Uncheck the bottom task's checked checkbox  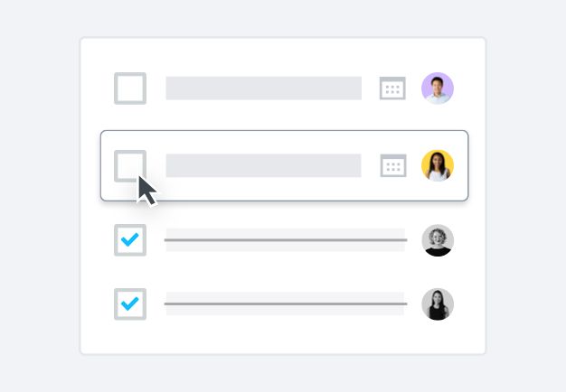[x=130, y=303]
